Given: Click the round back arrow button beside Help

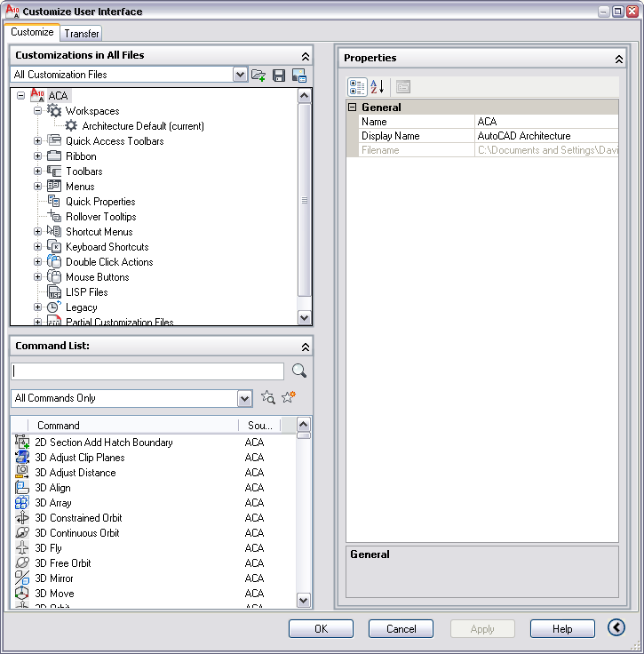Looking at the screenshot, I should coord(616,627).
